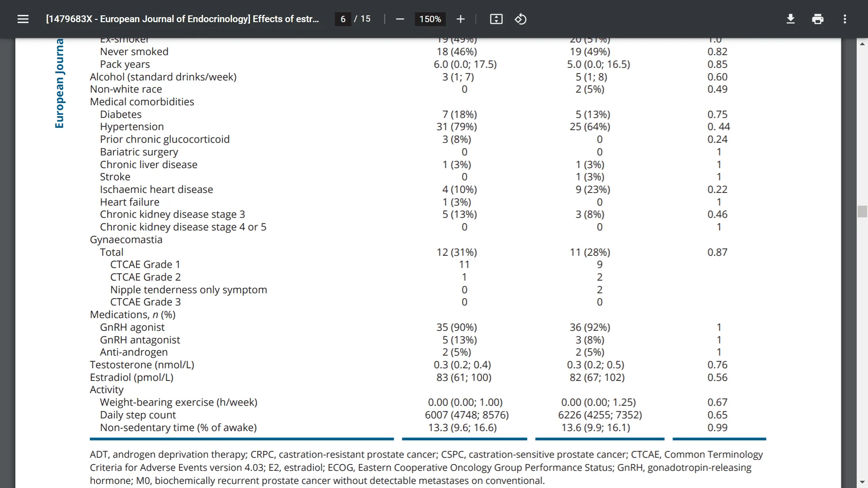This screenshot has height=488, width=868.
Task: Select the 'Bariatric surgery' row label
Action: [x=139, y=152]
